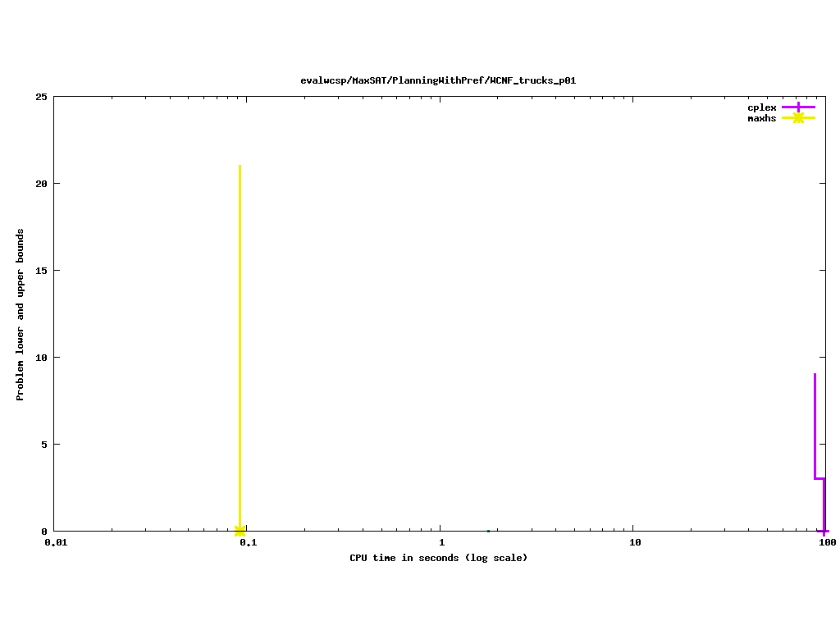Select the x-axis label CPU time in seconds
This screenshot has width=840, height=630.
click(x=438, y=558)
